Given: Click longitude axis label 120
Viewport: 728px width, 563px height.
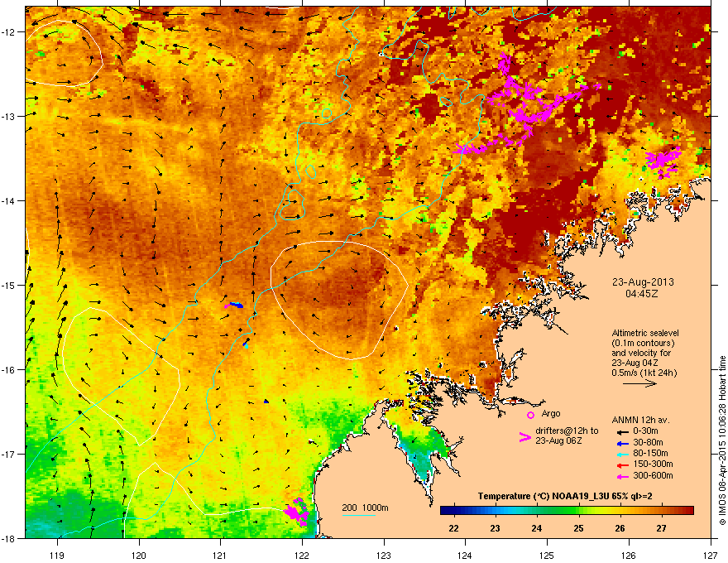Looking at the screenshot, I should tap(139, 555).
